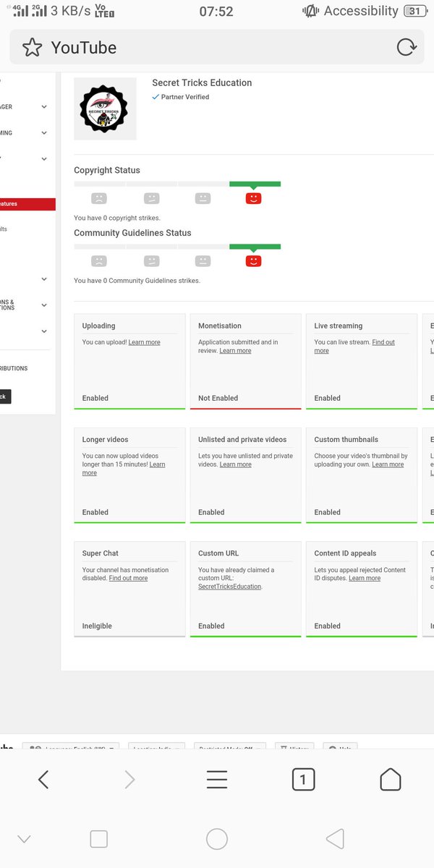This screenshot has width=434, height=868.
Task: Click the "Super Chat" card title
Action: [101, 553]
